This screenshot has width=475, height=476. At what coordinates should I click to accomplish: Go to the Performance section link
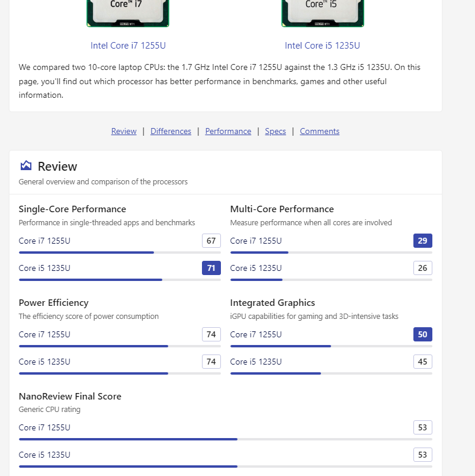(228, 131)
